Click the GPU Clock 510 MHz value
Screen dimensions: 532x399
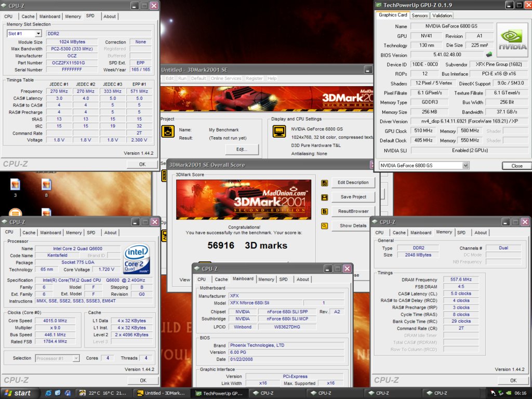coord(423,130)
